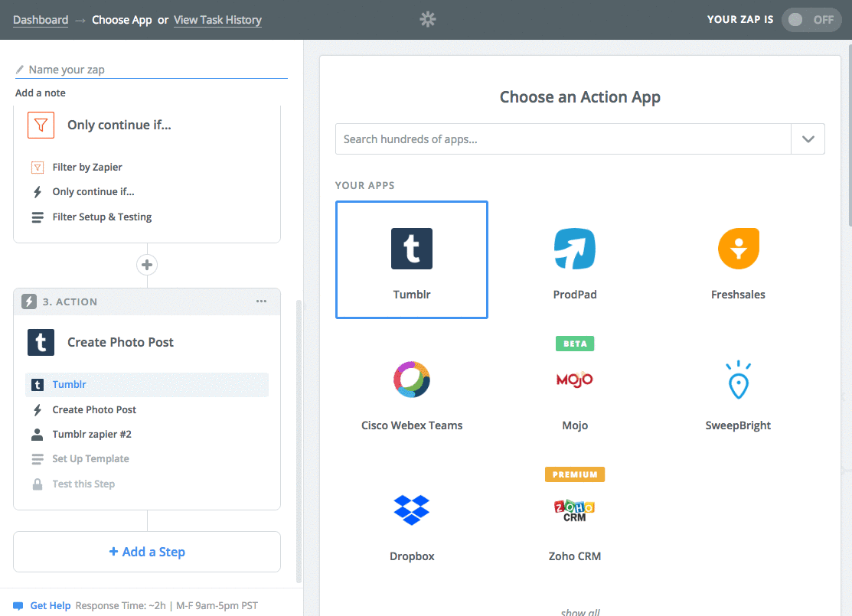Click the page scrollbar on the right edge

pos(849,135)
